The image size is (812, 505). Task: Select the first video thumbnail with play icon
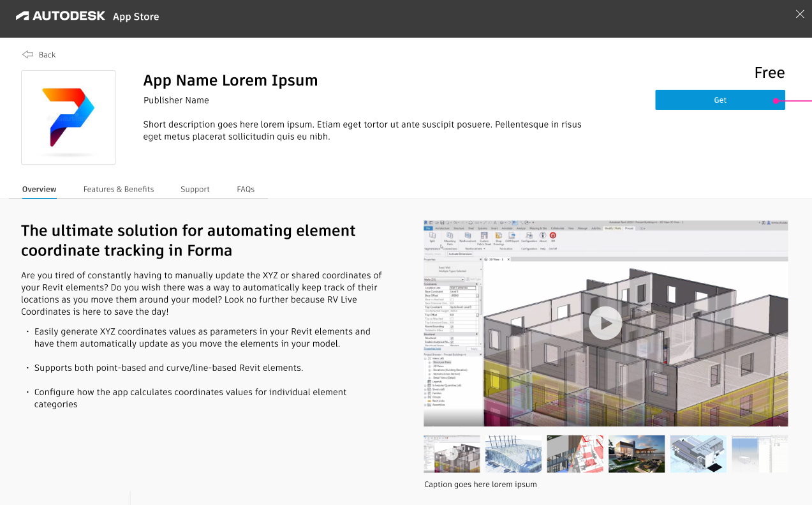(x=452, y=454)
